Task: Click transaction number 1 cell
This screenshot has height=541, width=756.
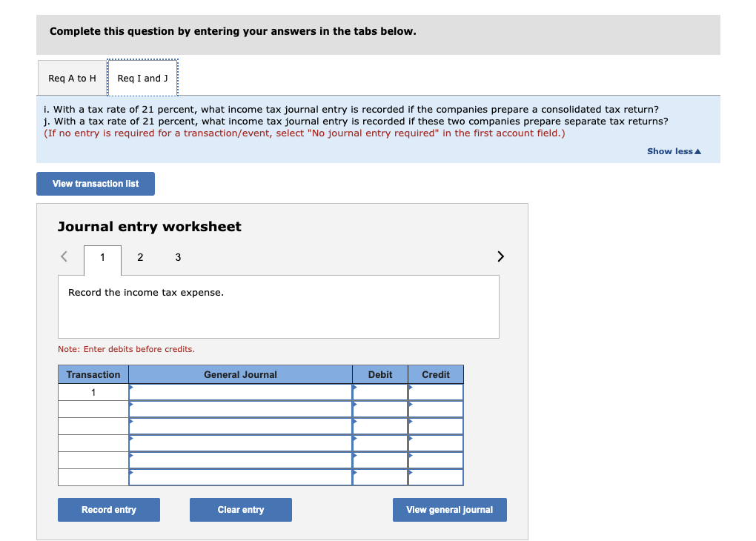Action: coord(93,393)
